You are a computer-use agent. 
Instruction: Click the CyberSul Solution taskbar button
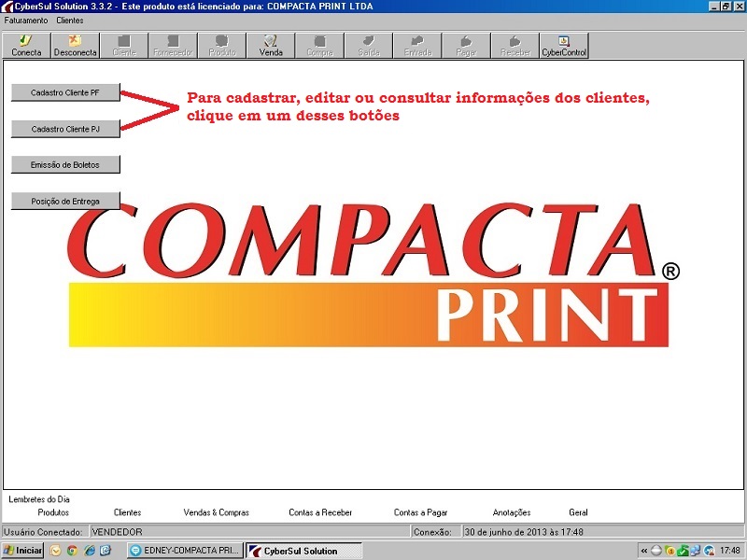pyautogui.click(x=304, y=551)
